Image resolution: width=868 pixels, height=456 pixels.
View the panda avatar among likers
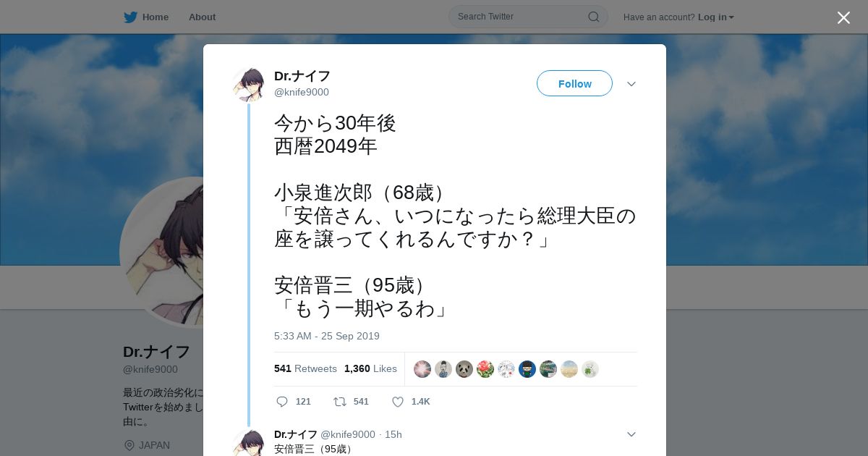(x=464, y=369)
